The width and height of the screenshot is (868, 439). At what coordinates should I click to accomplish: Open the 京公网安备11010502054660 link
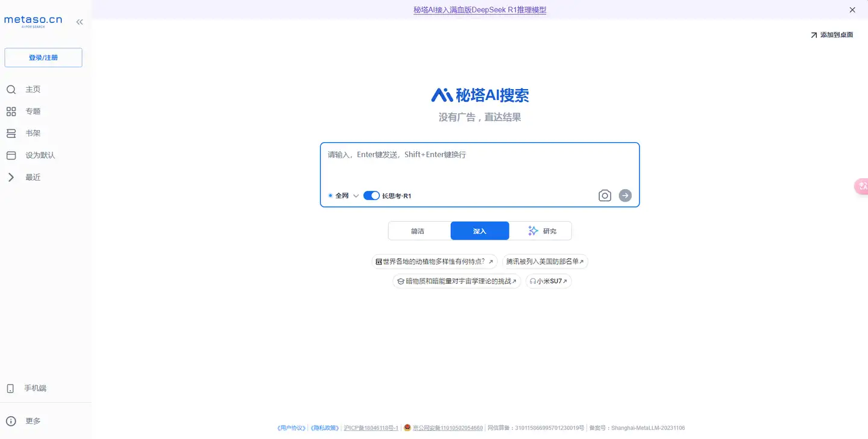(x=447, y=428)
